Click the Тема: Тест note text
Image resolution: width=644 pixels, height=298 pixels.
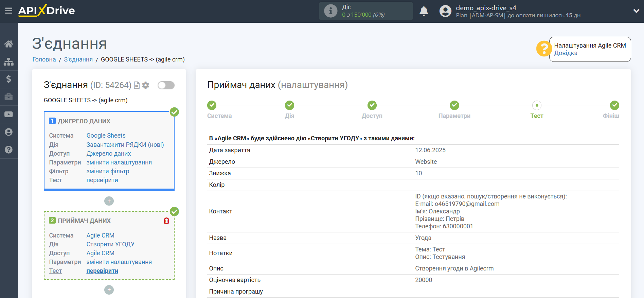pos(430,249)
